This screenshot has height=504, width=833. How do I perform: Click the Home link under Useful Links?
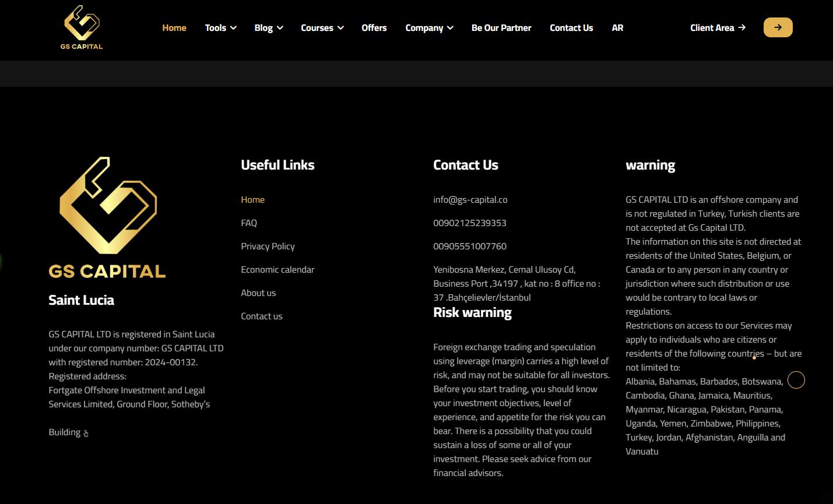[x=252, y=199]
